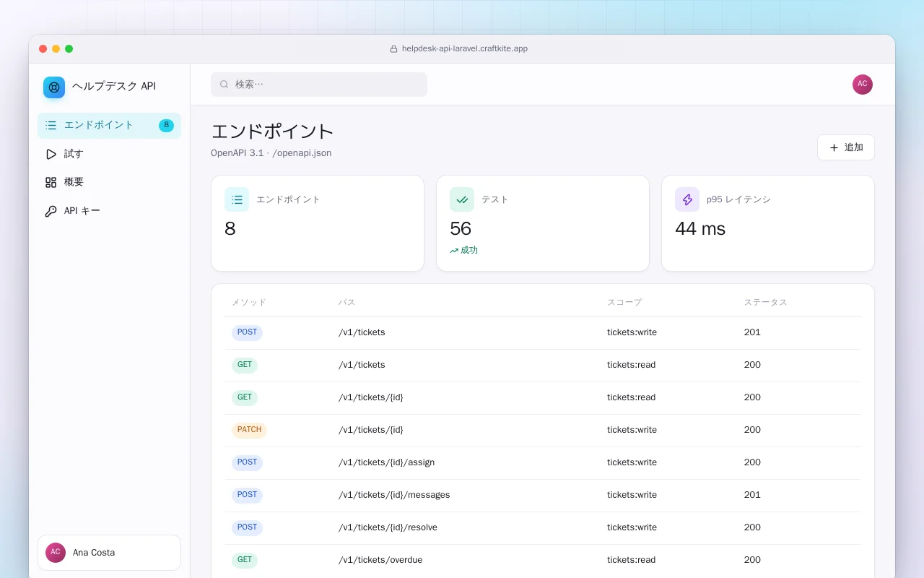Click status 201 in the messages row
Screen dimensions: 924x578
pyautogui.click(x=752, y=495)
